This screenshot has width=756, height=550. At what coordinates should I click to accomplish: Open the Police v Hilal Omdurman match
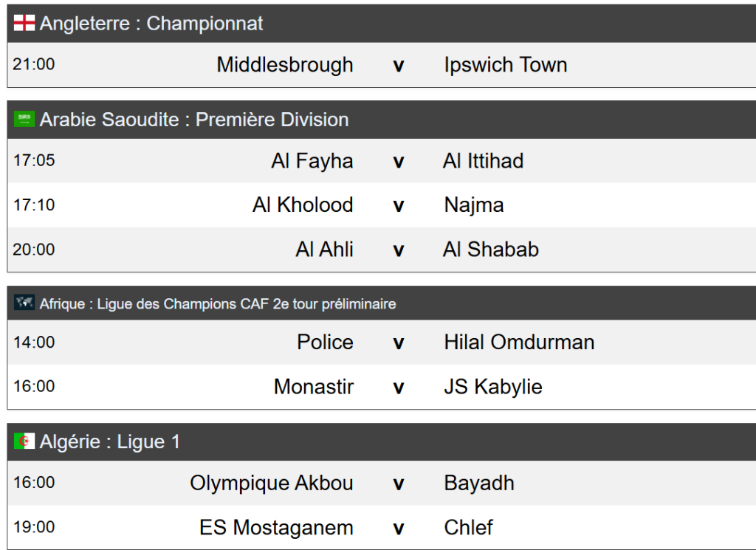coord(399,343)
